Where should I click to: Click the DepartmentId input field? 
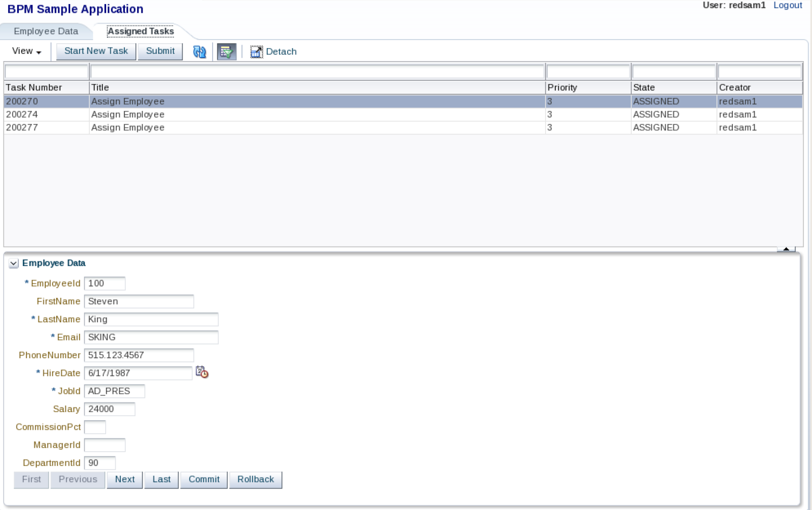[100, 463]
